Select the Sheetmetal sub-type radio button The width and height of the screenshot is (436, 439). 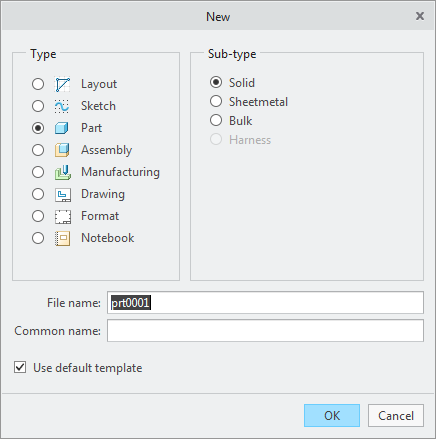(216, 101)
